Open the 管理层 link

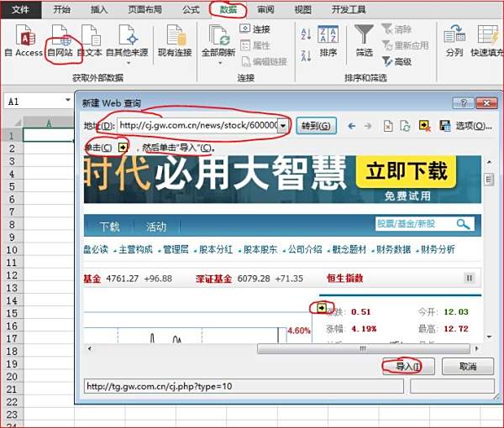176,249
